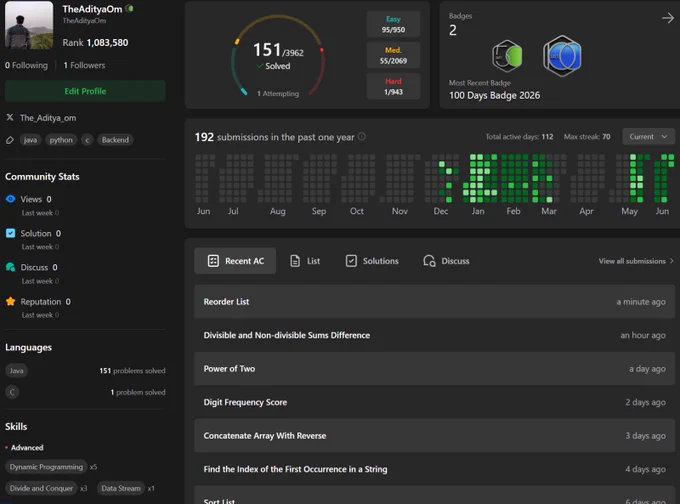Open the Digit Frequency Score submission

pos(434,402)
